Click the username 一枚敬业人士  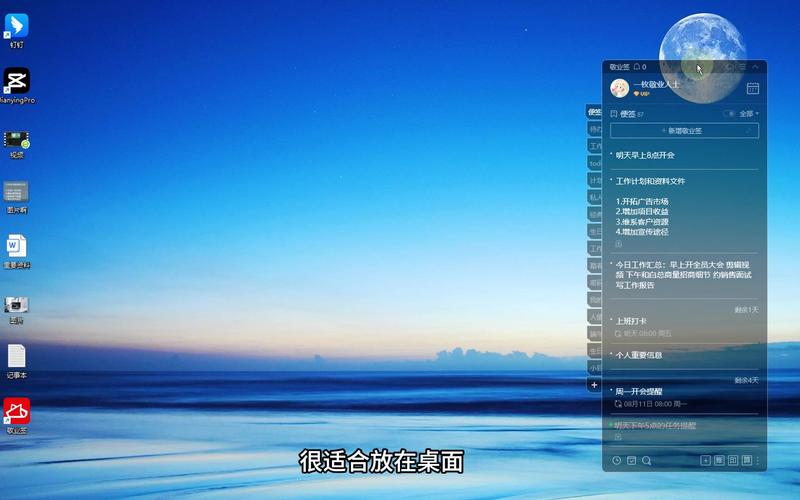click(656, 84)
